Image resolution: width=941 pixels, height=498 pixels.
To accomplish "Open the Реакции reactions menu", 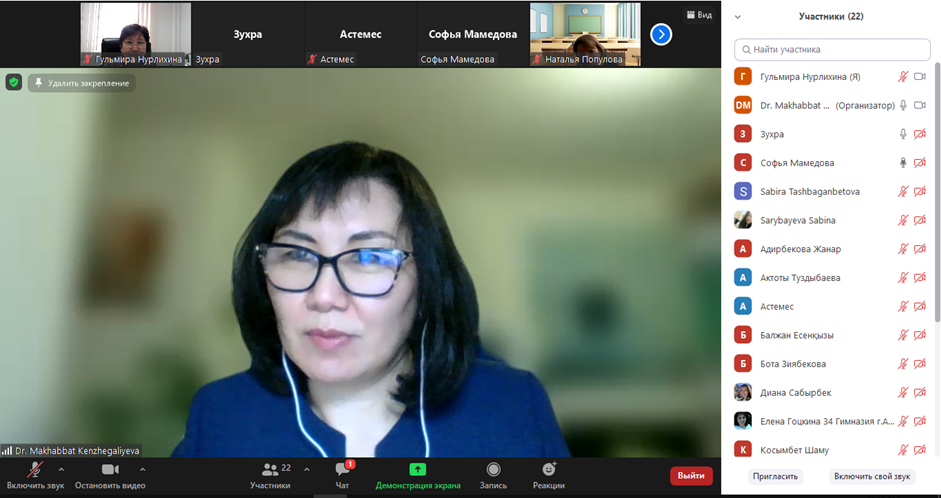I will click(x=549, y=476).
